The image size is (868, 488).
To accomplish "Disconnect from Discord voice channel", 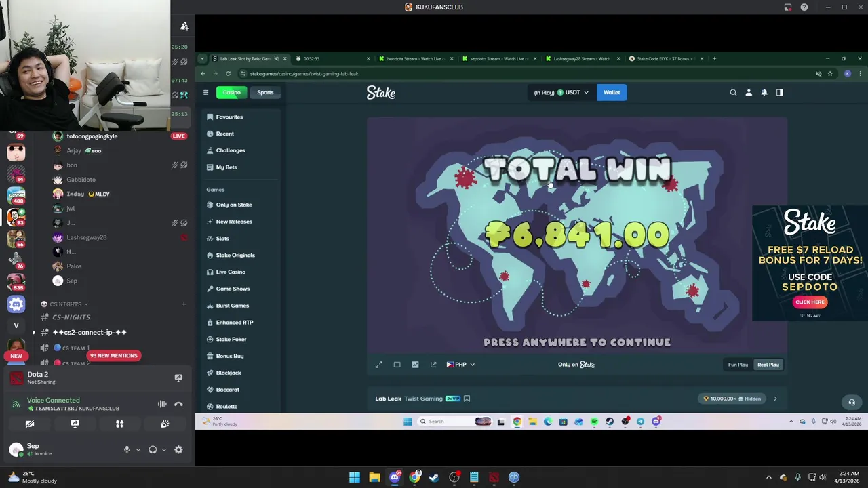I will pyautogui.click(x=178, y=404).
